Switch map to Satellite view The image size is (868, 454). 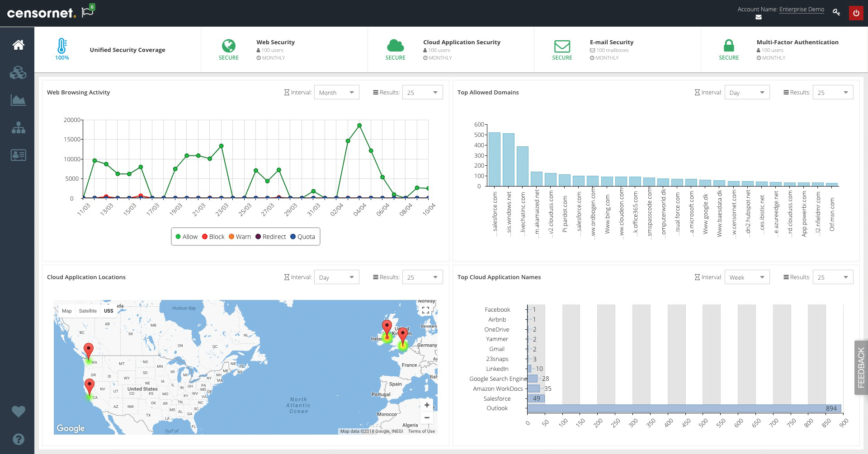(x=88, y=311)
